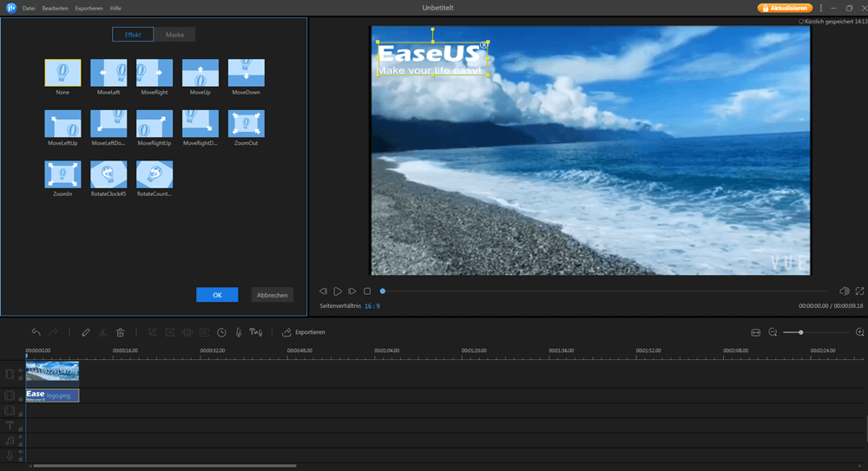The image size is (868, 471).
Task: Toggle lock on the logo.png overlay track
Action: coord(20,399)
